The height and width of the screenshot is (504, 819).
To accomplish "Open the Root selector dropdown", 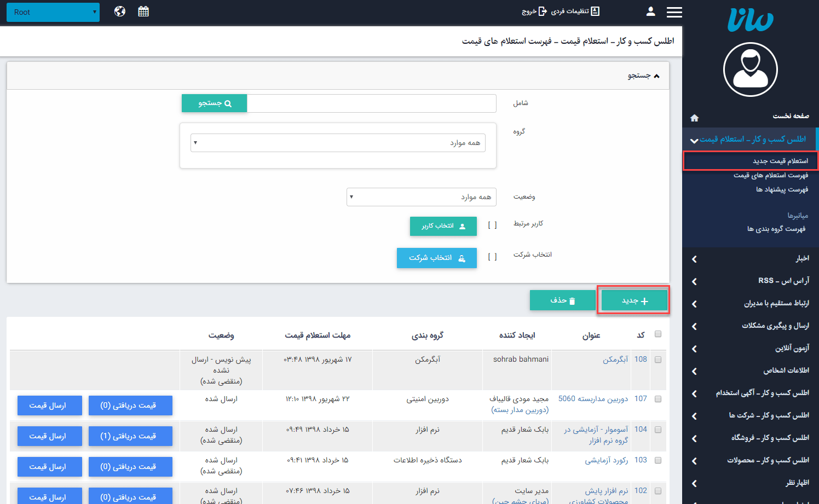I will coord(53,11).
